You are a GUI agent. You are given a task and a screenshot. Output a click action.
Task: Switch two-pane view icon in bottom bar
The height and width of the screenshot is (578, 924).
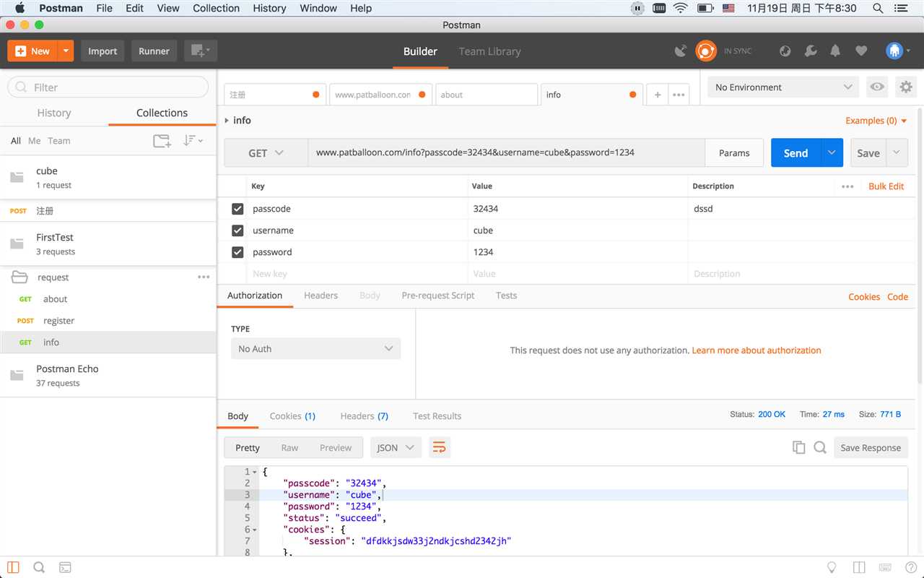coord(859,567)
